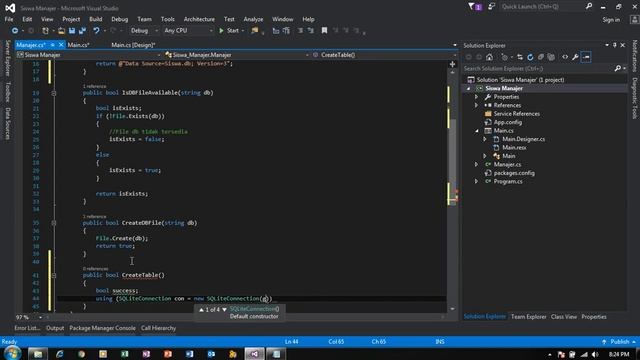This screenshot has width=640, height=360.
Task: Click the View Code icon in Solution Explorer
Action: [x=565, y=57]
